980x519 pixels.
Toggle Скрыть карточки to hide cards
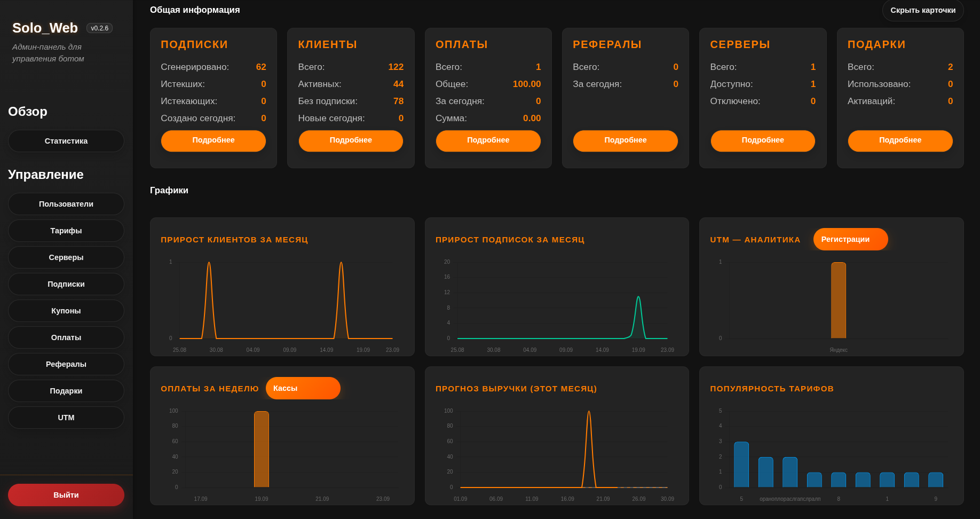coord(923,10)
